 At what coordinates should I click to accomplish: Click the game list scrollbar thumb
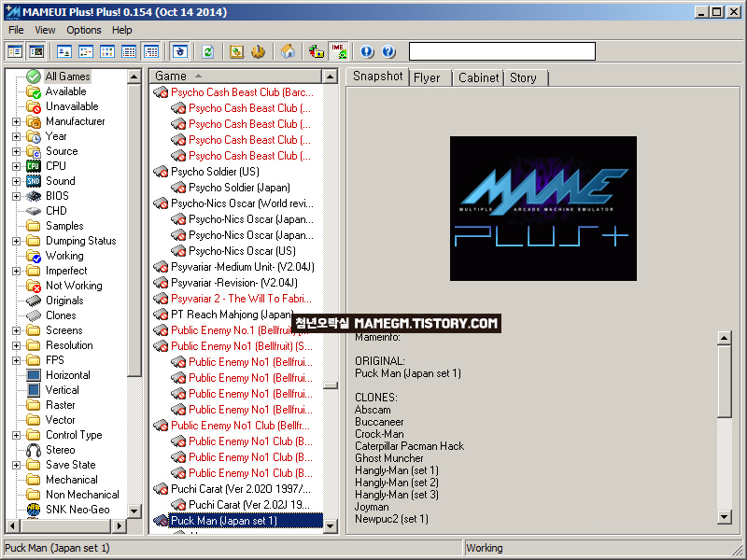[x=331, y=385]
